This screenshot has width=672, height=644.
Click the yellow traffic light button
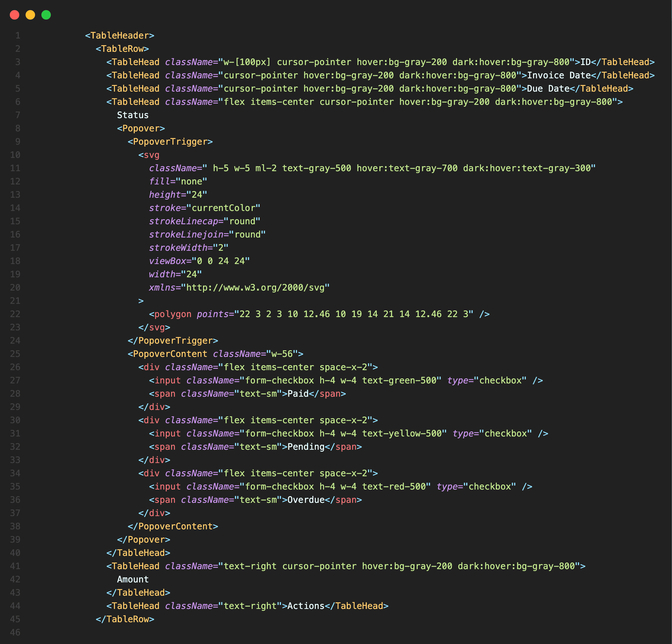coord(30,15)
